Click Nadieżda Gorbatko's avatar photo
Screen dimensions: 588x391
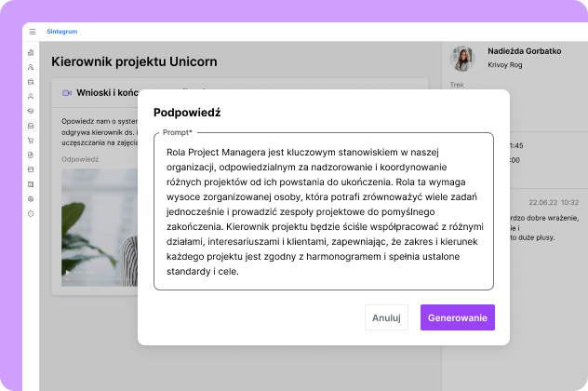pos(462,58)
